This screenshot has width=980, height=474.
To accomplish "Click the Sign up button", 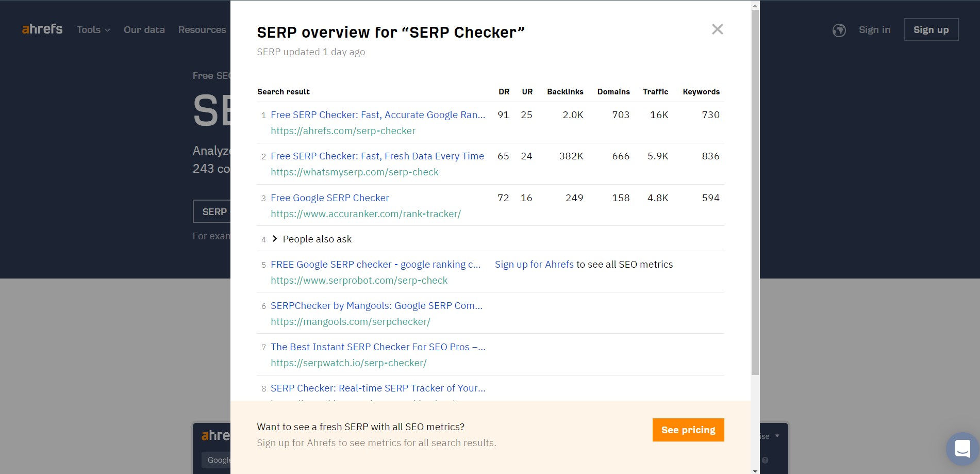I will coord(931,30).
